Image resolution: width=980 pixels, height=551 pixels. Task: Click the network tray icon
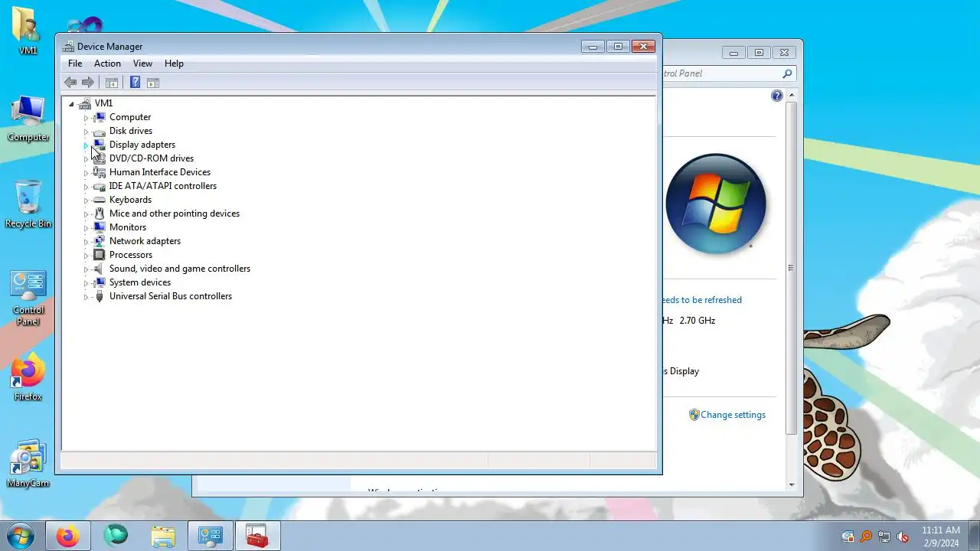884,536
